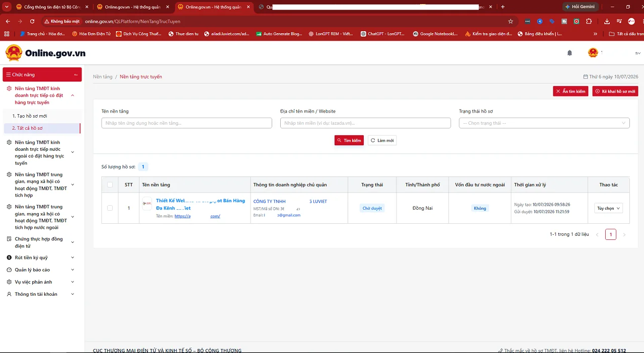The image size is (644, 353).
Task: Bookmark this page with the star icon
Action: [511, 22]
